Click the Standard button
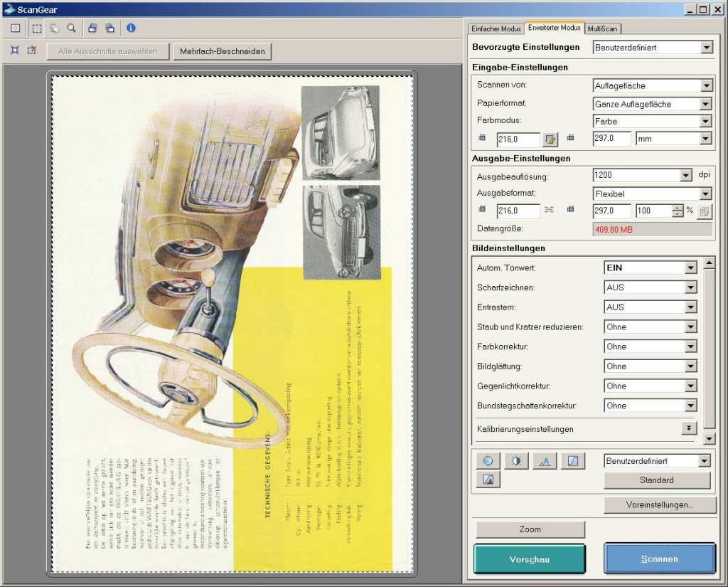 click(657, 480)
